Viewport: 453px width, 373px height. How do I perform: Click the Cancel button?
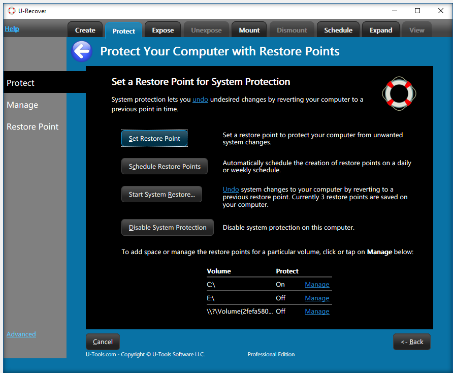tap(103, 342)
